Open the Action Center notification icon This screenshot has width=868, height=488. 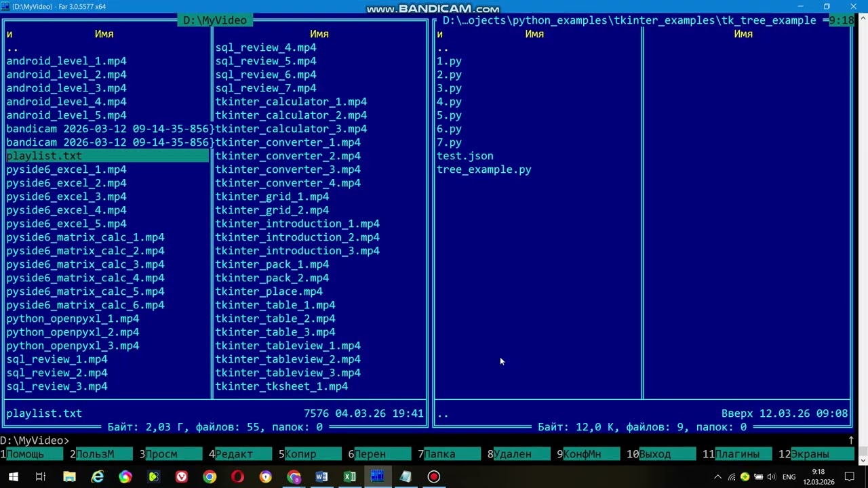point(849,477)
